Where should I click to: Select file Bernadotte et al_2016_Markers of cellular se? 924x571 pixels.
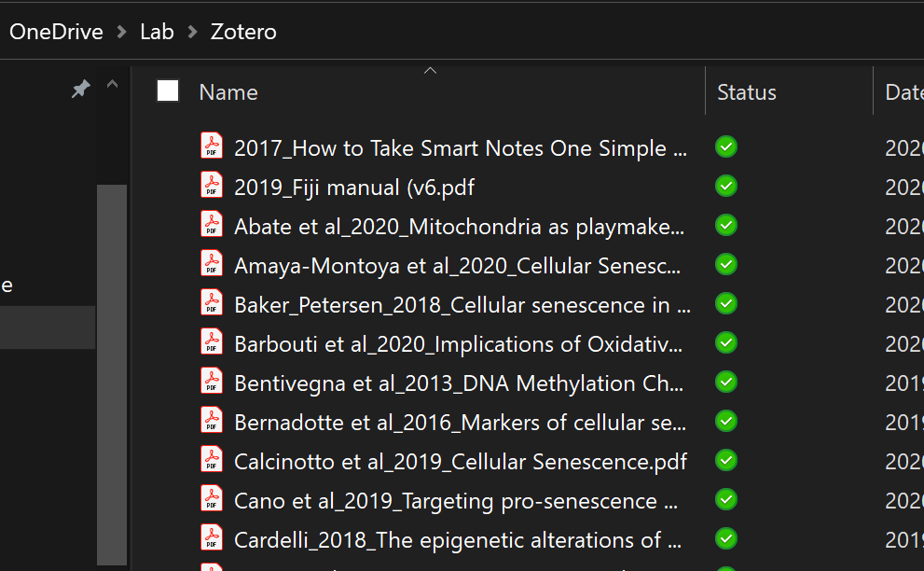point(460,423)
